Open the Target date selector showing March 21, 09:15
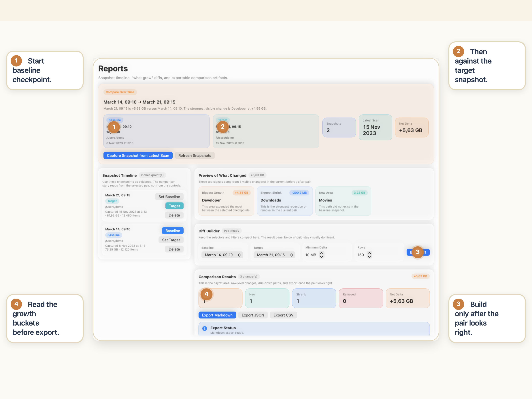Screen dimensions: 532x399 point(274,255)
